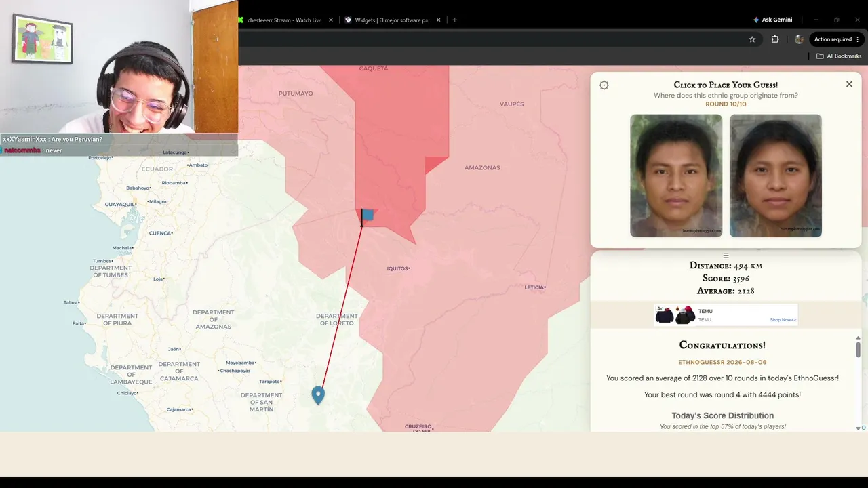
Task: Click the scrollbar up arrow in results panel
Action: pos(858,337)
